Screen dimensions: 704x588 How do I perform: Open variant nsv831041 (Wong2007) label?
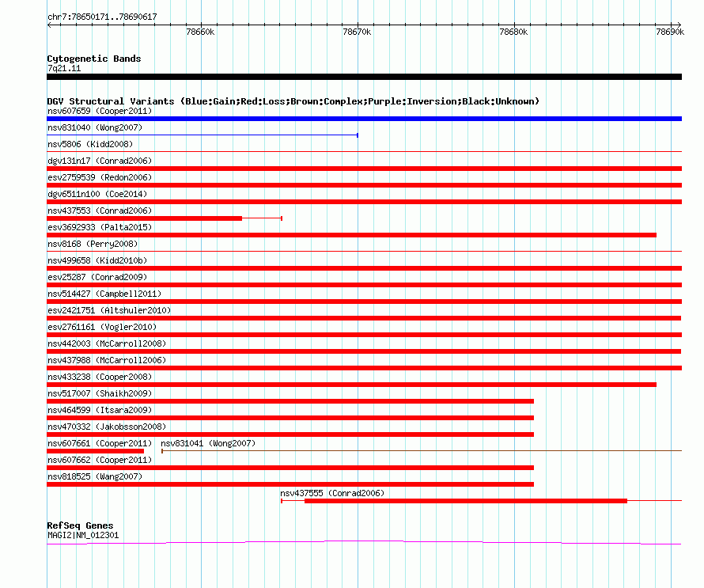pos(208,443)
